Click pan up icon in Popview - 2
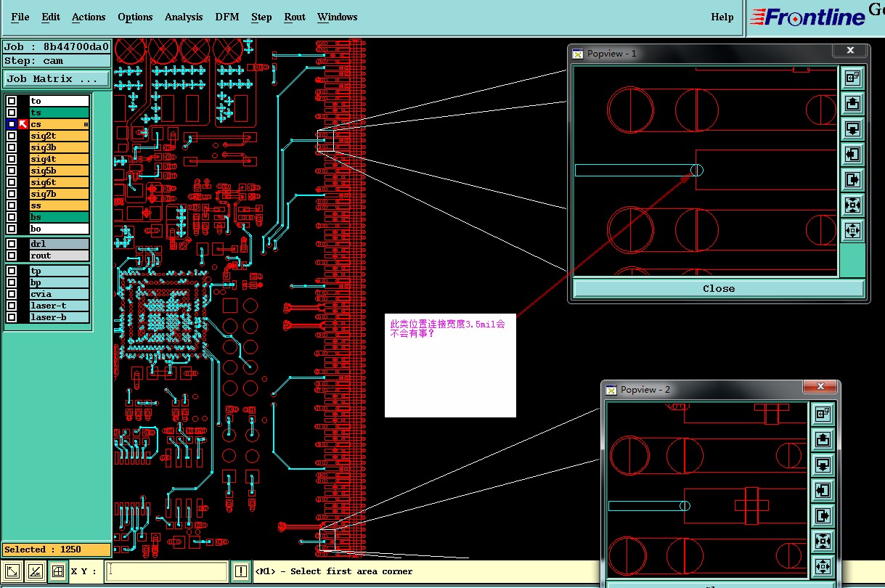Viewport: 885px width, 588px height. pyautogui.click(x=823, y=439)
